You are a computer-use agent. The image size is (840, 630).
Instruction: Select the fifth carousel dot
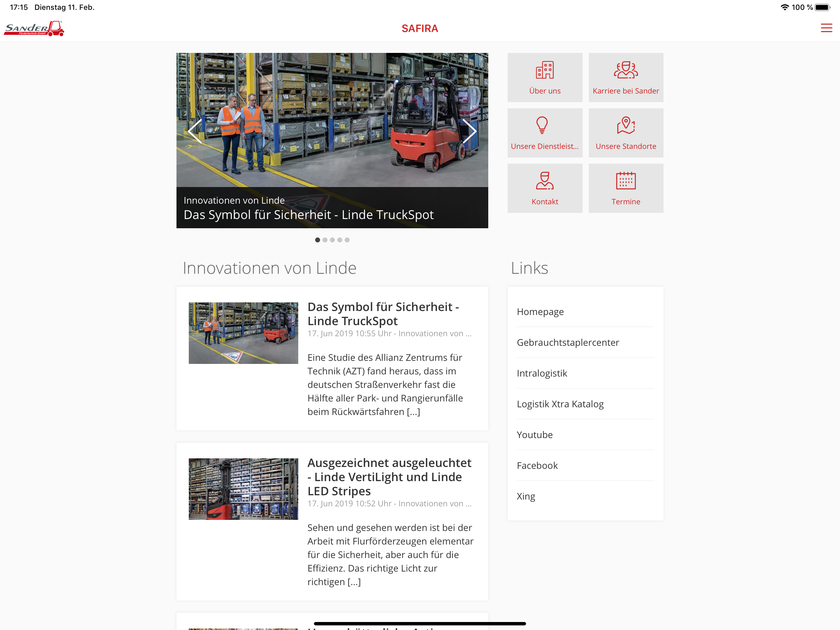coord(347,240)
